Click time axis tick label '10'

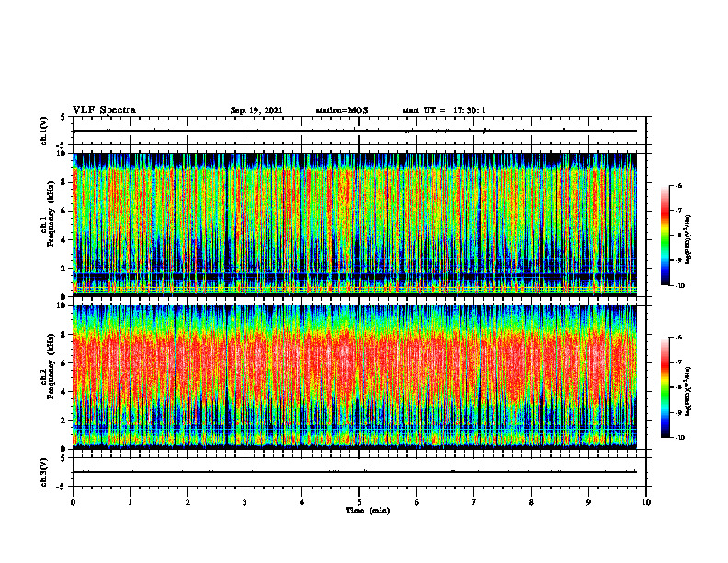pos(646,502)
